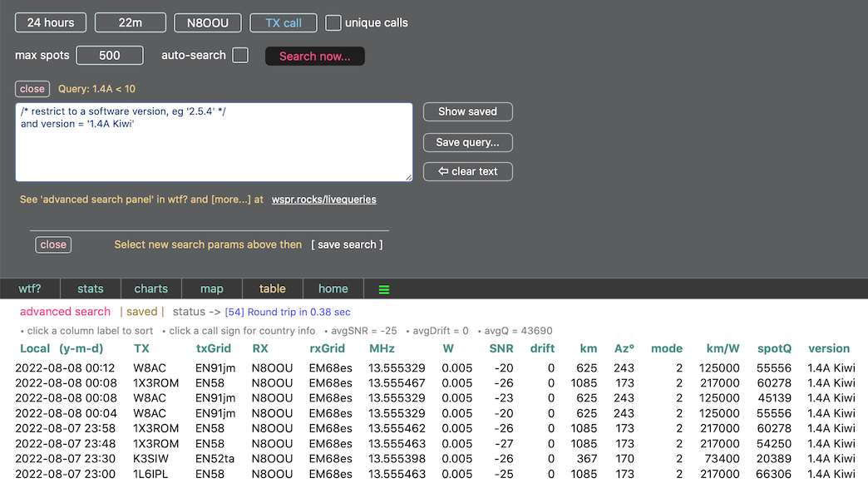Click the Save query... button

(467, 142)
